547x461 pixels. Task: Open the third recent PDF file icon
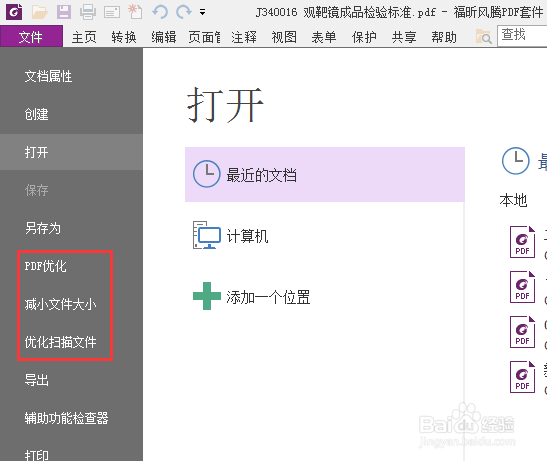pyautogui.click(x=523, y=332)
